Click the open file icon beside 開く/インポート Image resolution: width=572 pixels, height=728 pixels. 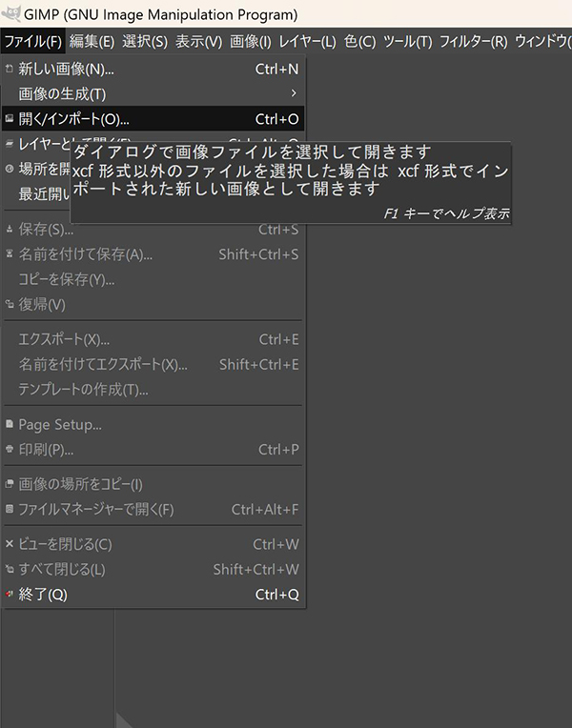(x=10, y=118)
